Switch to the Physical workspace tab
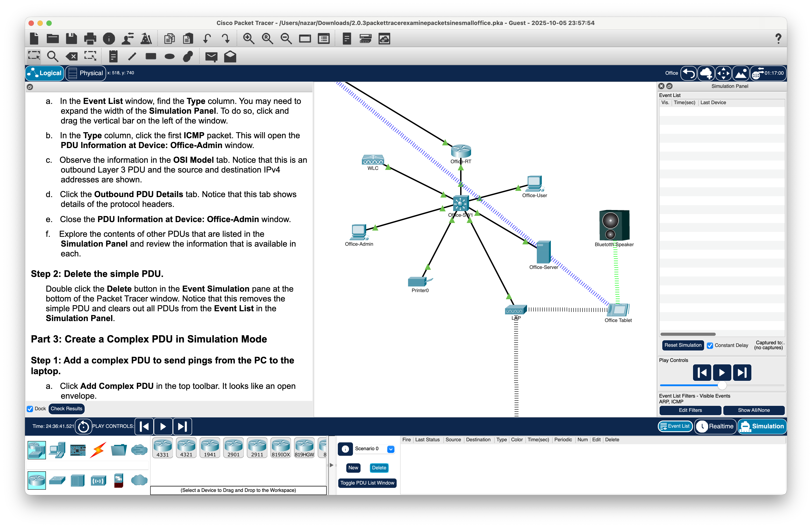This screenshot has height=528, width=812. [86, 73]
